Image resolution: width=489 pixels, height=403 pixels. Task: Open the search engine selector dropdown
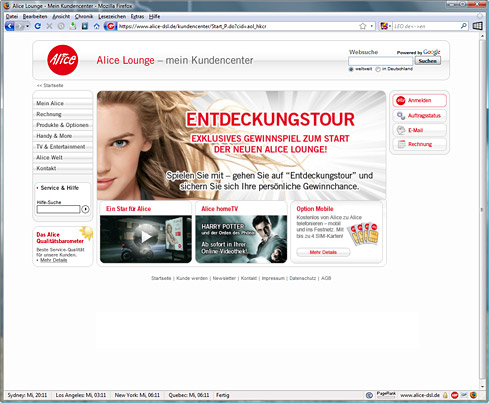coord(385,26)
